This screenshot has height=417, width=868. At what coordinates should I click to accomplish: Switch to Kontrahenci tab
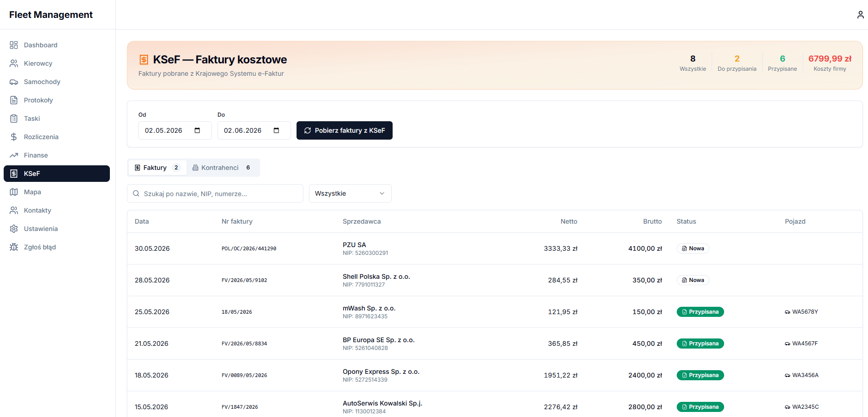click(x=223, y=168)
